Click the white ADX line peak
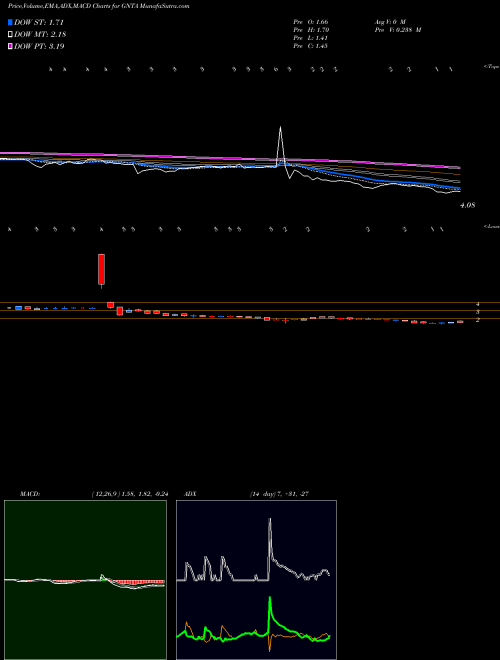The width and height of the screenshot is (500, 660). pyautogui.click(x=270, y=521)
